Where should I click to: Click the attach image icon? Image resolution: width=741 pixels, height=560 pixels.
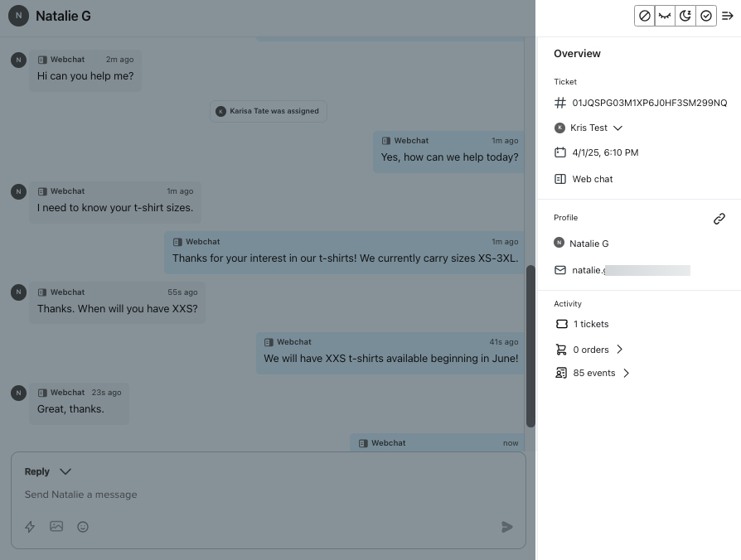point(56,526)
